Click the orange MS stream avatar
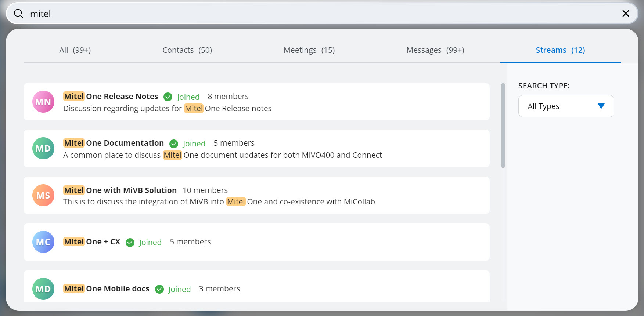This screenshot has width=644, height=316. coord(43,195)
